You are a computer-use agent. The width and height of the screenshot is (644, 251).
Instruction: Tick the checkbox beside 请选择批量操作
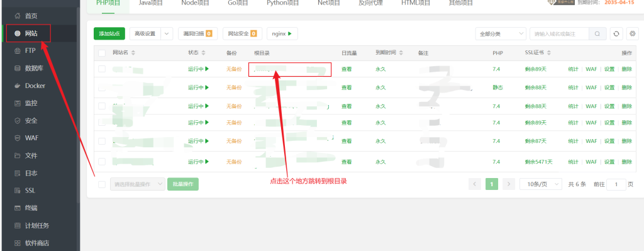pos(102,184)
